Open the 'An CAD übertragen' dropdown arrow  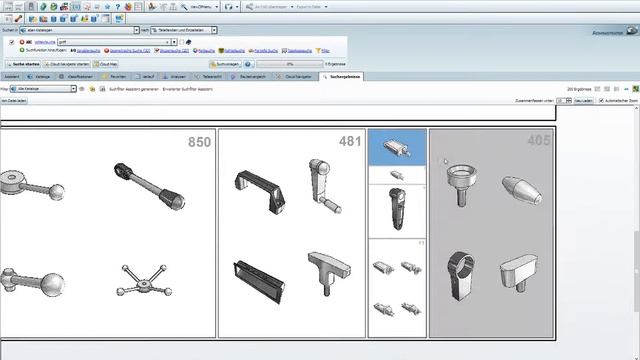(x=292, y=7)
